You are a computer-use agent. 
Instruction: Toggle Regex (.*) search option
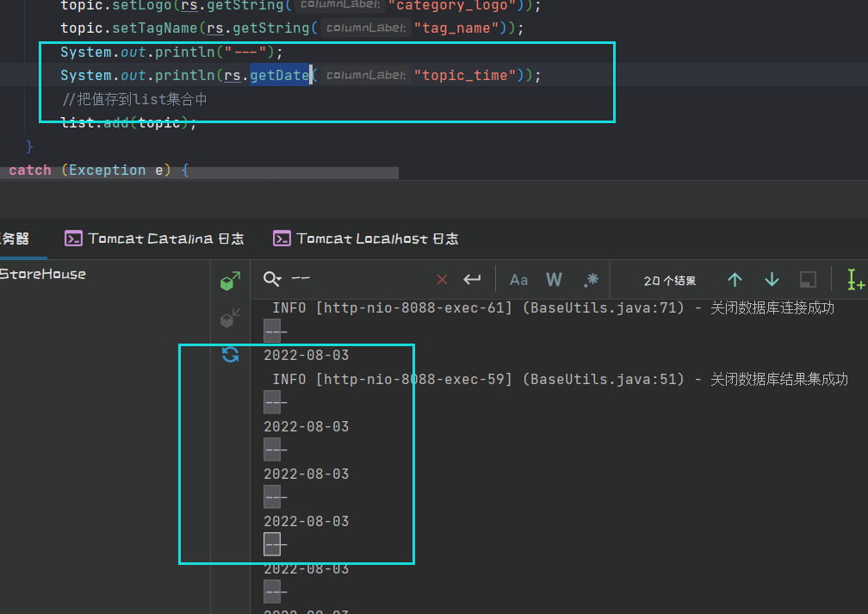tap(591, 280)
